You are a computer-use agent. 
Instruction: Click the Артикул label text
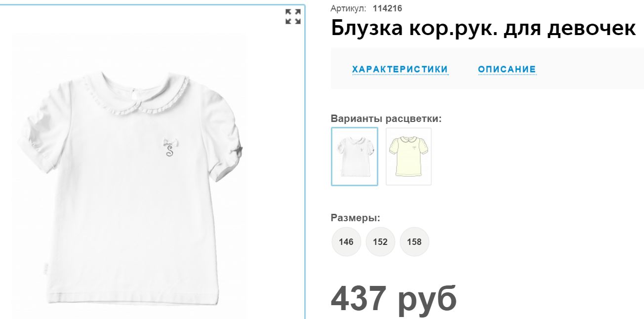(349, 8)
